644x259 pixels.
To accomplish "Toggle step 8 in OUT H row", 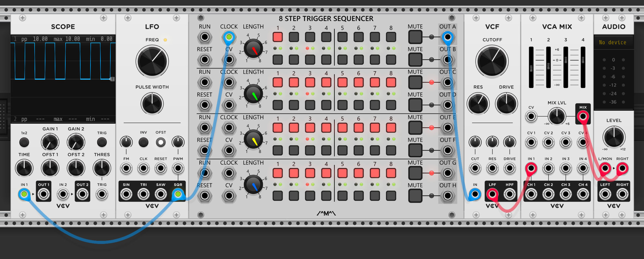I will pos(391,196).
